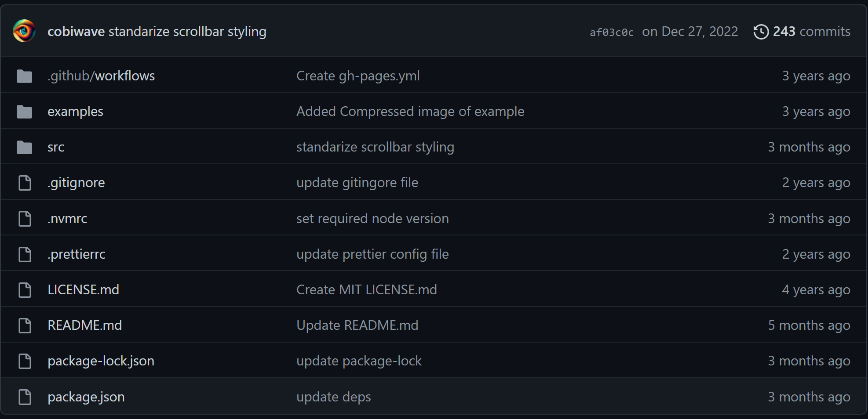Click the commits history clock icon
The width and height of the screenshot is (868, 419).
pyautogui.click(x=761, y=32)
